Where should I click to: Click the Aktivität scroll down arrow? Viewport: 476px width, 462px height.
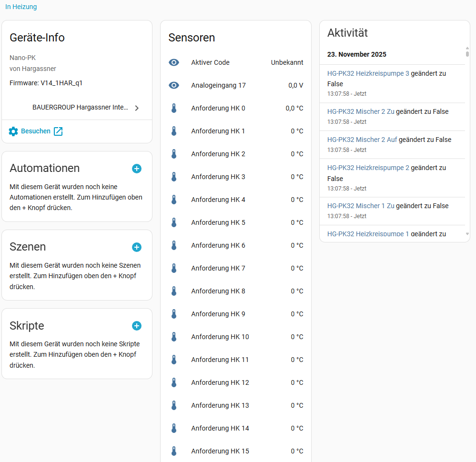(x=467, y=234)
